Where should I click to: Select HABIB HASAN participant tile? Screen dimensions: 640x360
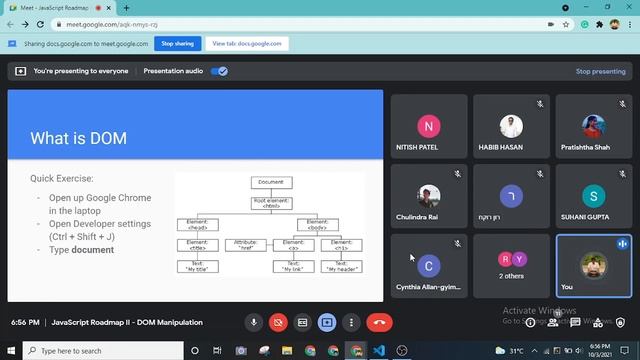coord(511,126)
